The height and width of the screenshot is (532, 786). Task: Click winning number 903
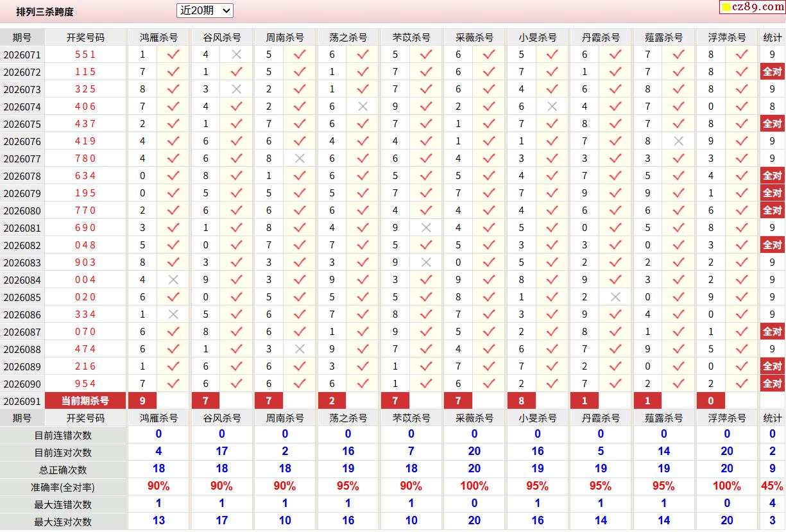pos(85,262)
